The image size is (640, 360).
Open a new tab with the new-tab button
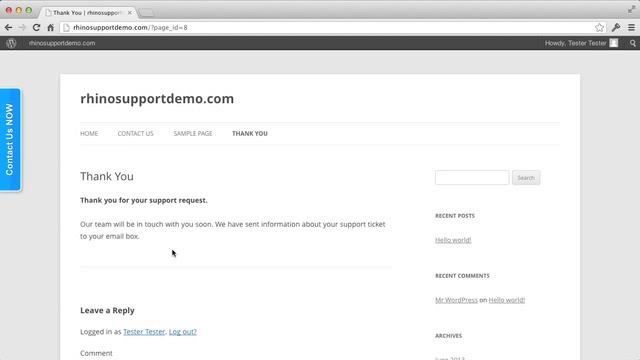click(x=147, y=13)
